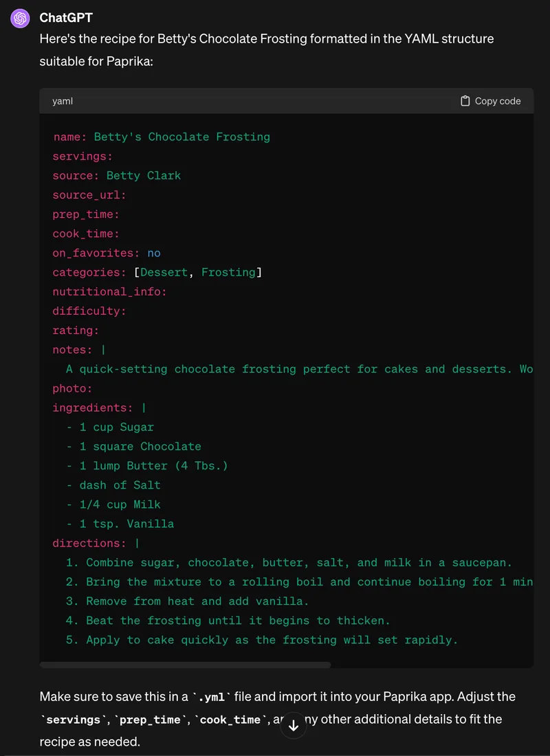The height and width of the screenshot is (756, 550).
Task: Click the on_favorites value 'no'
Action: pos(154,253)
